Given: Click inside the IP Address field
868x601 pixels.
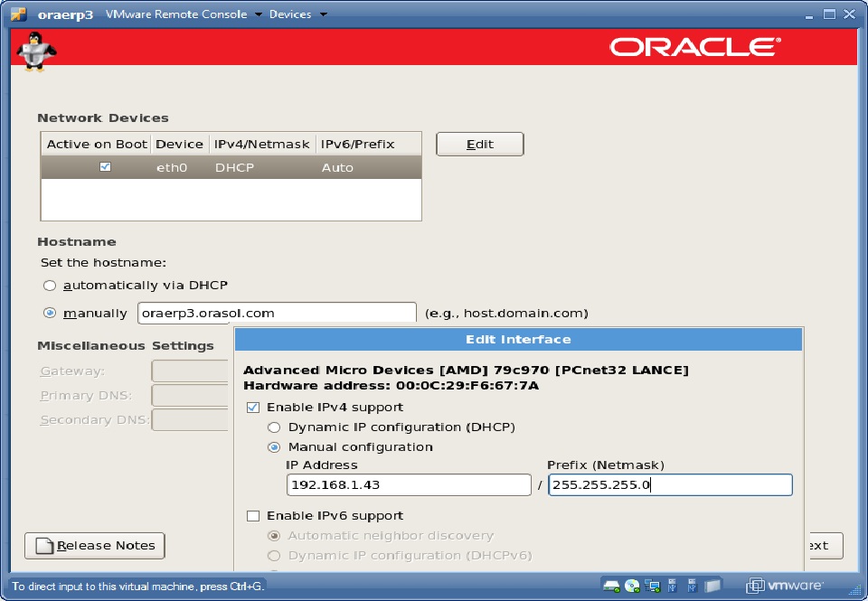Looking at the screenshot, I should click(x=407, y=484).
